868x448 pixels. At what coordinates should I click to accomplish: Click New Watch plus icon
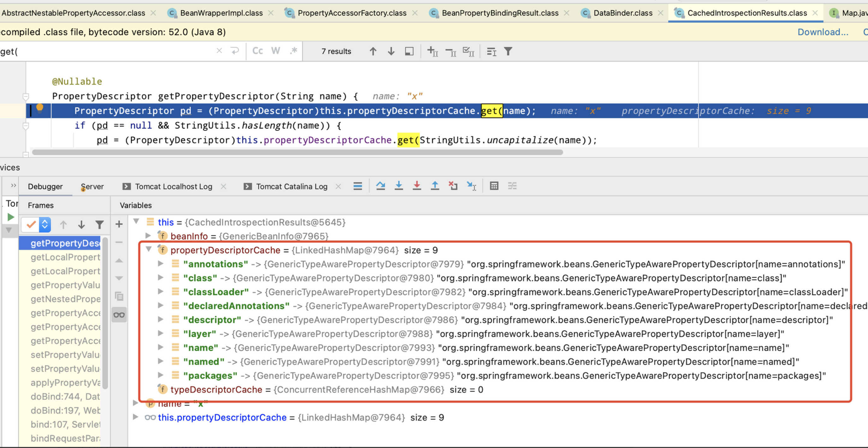[x=119, y=224]
